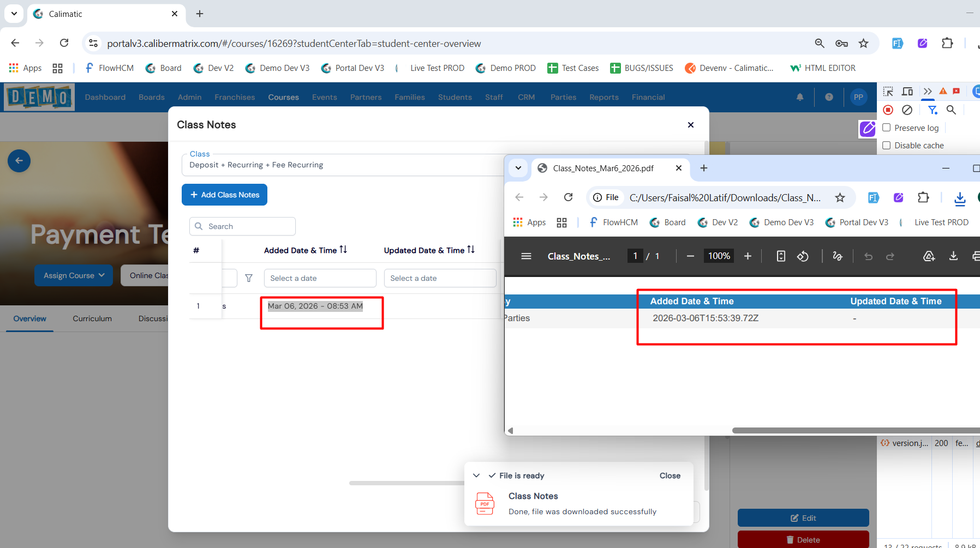Click the Search field in Class Notes
The width and height of the screenshot is (980, 548).
pos(242,226)
